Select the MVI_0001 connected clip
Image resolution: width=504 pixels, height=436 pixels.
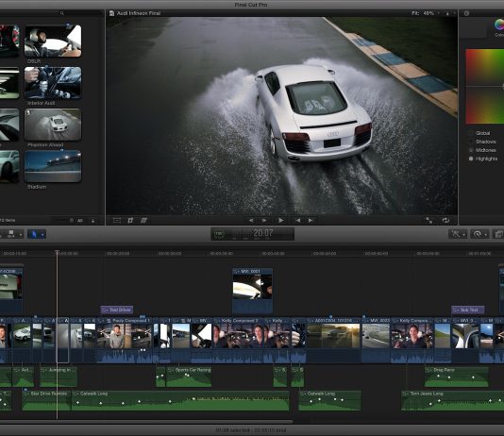[252, 291]
